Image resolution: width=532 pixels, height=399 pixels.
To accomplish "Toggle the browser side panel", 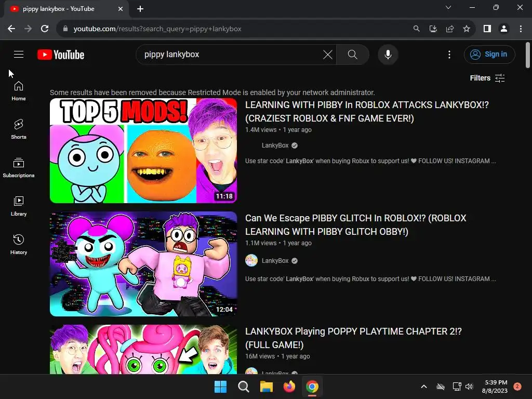I will 487,29.
